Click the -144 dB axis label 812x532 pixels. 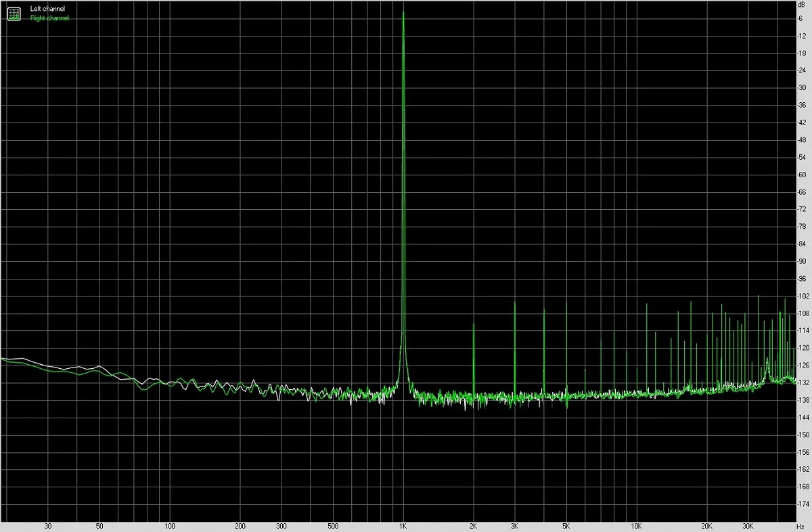coord(802,418)
